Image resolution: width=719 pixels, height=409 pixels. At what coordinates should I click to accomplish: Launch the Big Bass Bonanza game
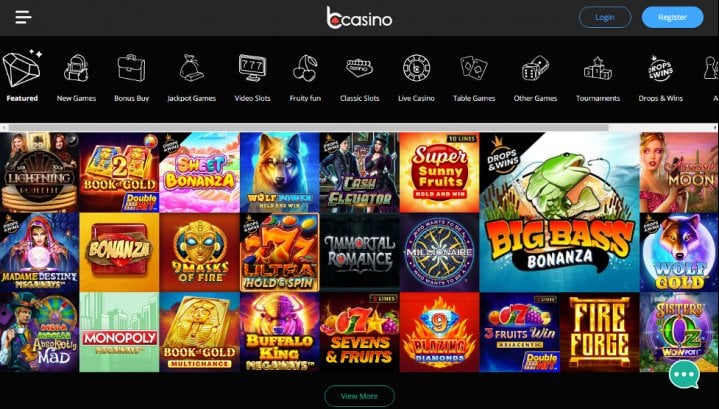tap(559, 212)
